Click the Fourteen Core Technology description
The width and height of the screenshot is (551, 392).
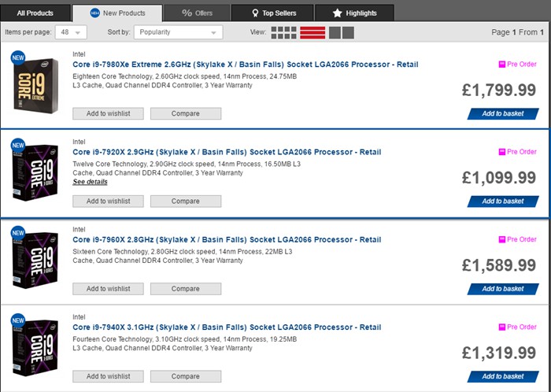[x=185, y=343]
